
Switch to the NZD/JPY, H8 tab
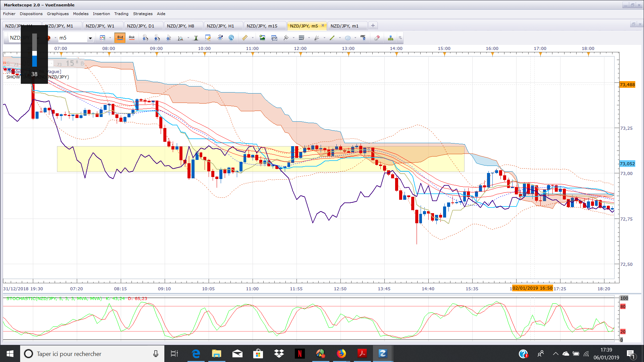point(183,26)
